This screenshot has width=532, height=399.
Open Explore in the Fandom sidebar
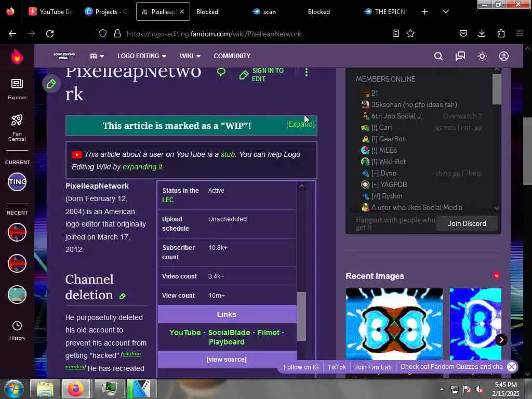[17, 89]
